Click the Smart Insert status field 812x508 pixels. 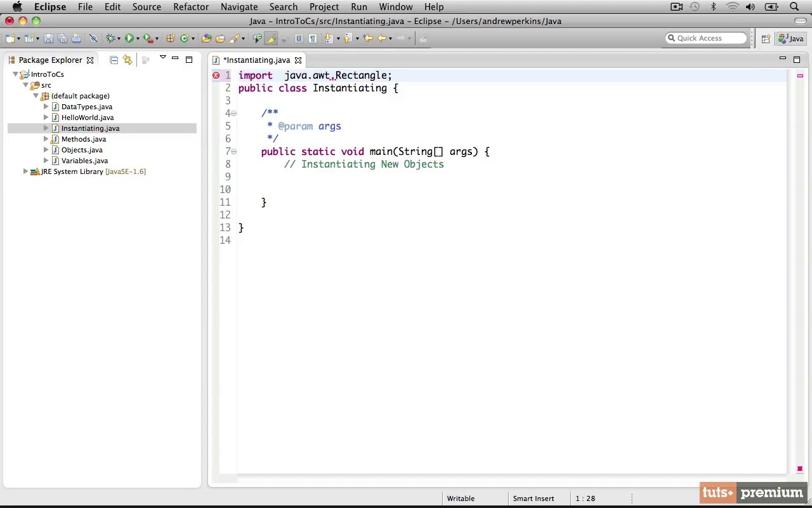click(x=534, y=498)
